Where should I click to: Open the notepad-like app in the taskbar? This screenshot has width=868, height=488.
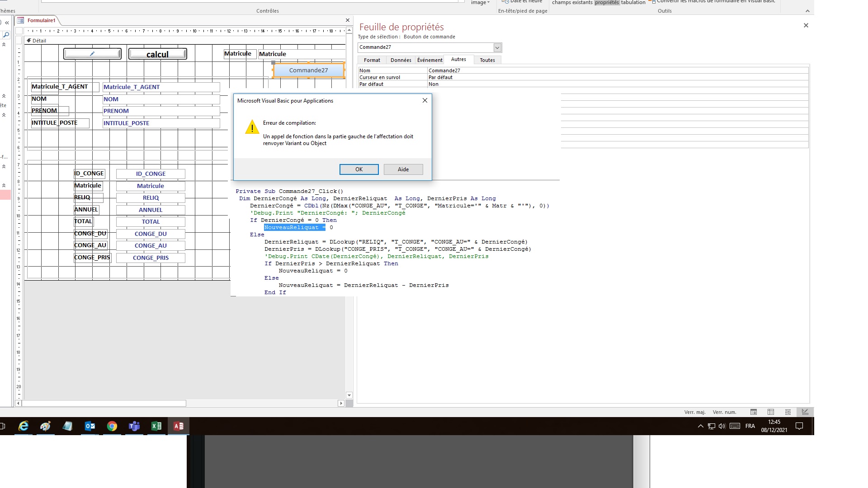coord(67,426)
